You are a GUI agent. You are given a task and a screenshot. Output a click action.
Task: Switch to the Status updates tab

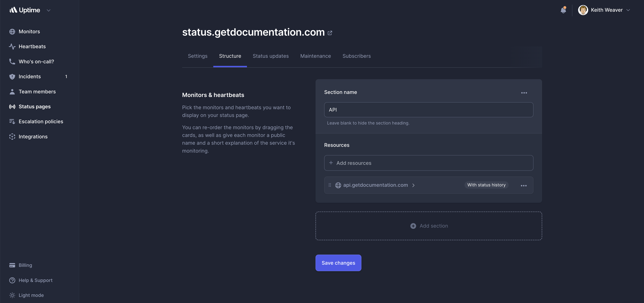271,56
